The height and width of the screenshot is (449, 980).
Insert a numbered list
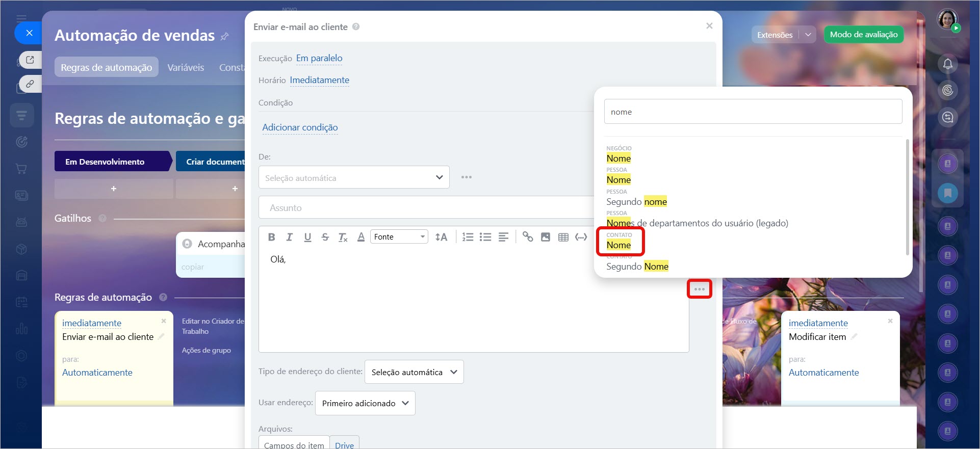468,237
